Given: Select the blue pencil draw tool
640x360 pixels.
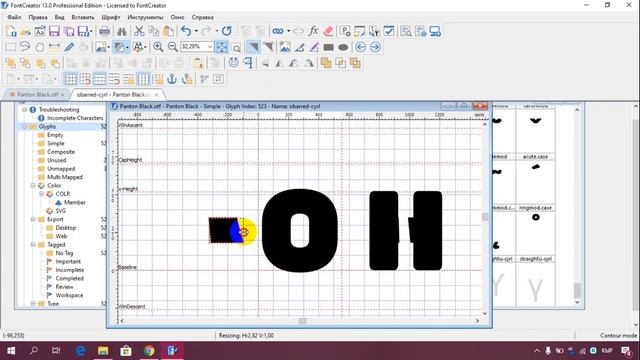Looking at the screenshot, I should click(x=69, y=47).
